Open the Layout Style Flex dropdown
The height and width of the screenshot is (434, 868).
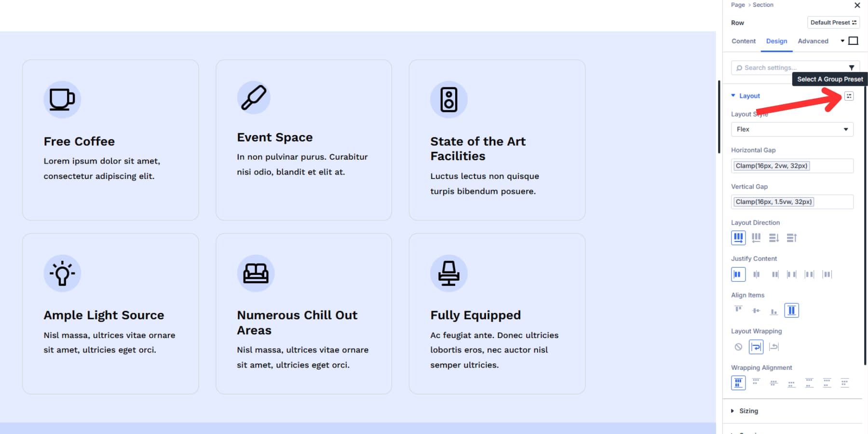pos(792,129)
